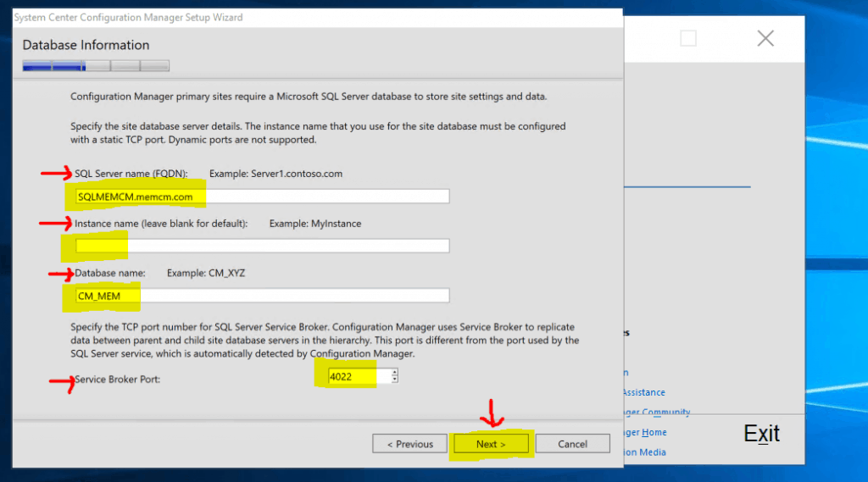The height and width of the screenshot is (482, 868).
Task: Close the background splash window with X
Action: (x=765, y=39)
